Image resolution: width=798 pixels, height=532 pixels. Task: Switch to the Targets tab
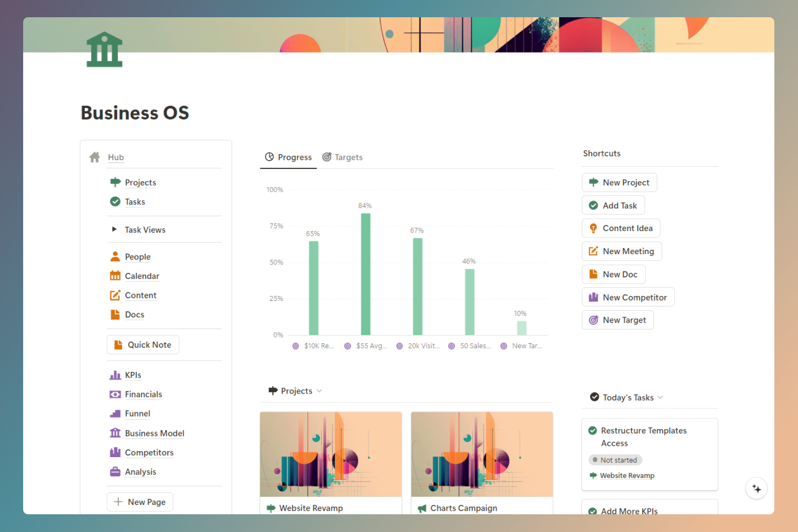click(x=342, y=157)
